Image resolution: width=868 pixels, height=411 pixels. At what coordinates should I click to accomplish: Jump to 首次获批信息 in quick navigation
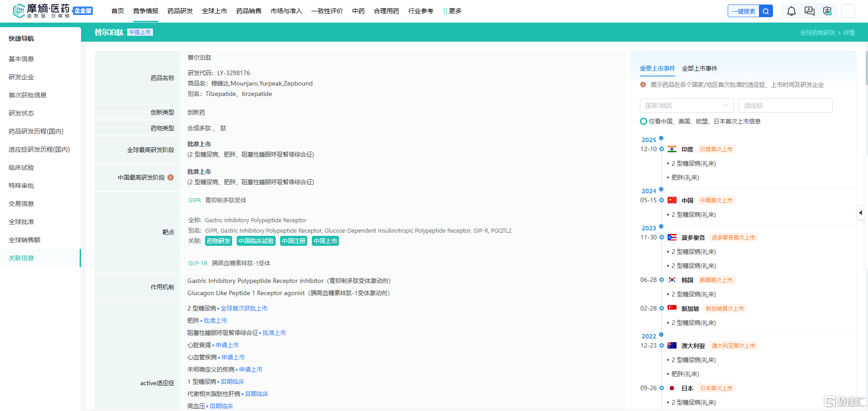point(28,95)
